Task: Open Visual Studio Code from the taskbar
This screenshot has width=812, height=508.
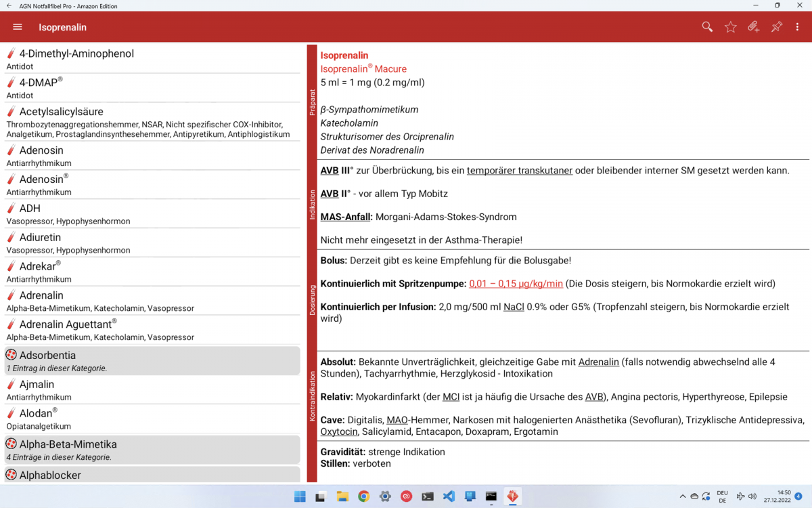Action: (x=449, y=496)
